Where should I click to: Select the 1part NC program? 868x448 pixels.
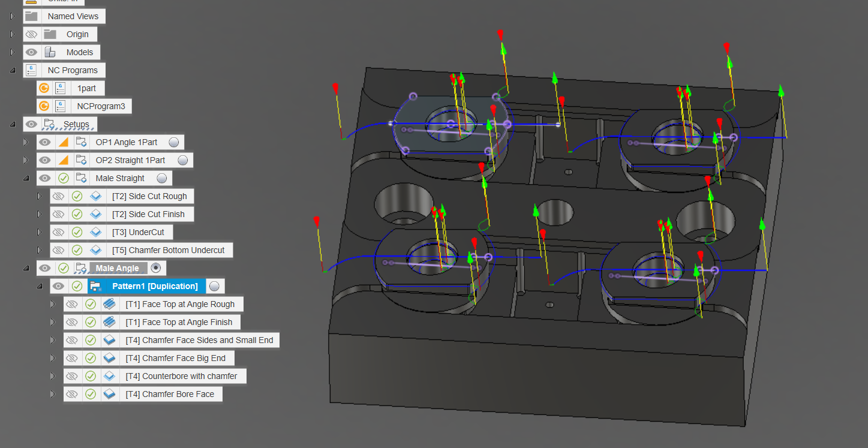[86, 88]
